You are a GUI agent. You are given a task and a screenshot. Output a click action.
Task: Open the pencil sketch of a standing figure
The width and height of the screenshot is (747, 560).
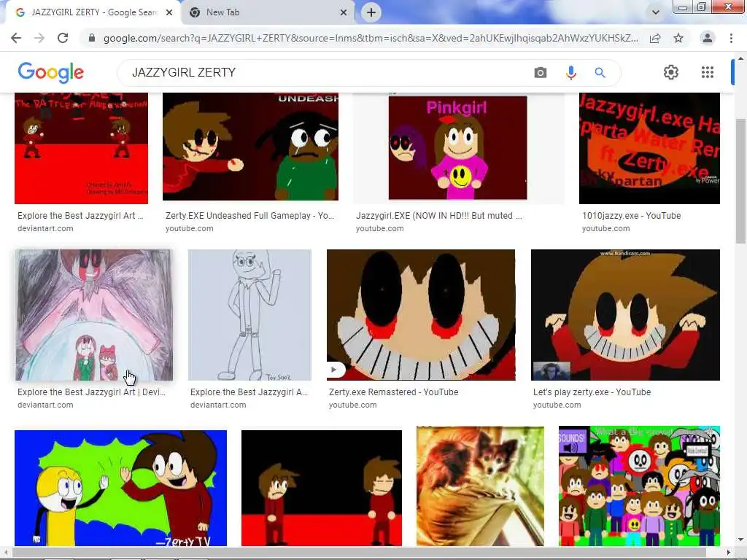[249, 315]
